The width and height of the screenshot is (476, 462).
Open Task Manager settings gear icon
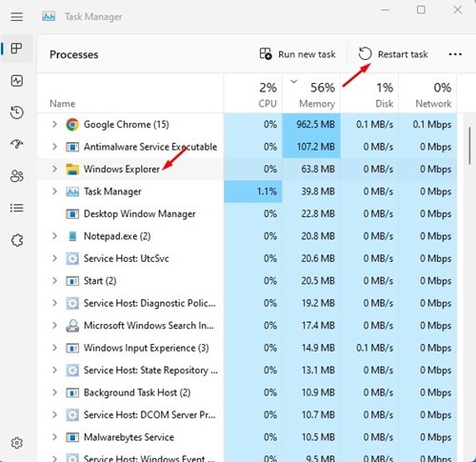[16, 442]
